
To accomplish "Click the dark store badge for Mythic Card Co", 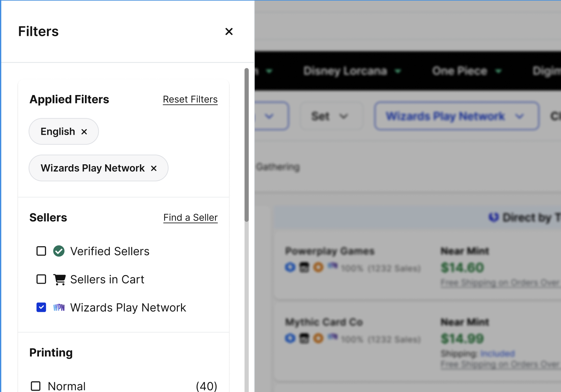I will (x=305, y=338).
